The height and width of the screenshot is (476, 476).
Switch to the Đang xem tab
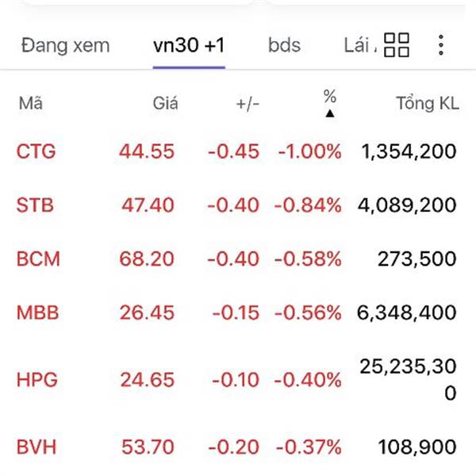pos(66,45)
